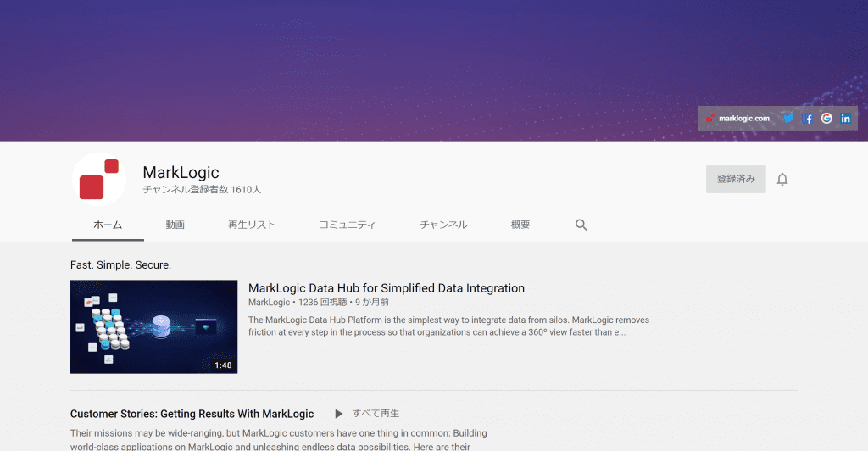868x451 pixels.
Task: Open the LinkedIn link in channel banner
Action: click(845, 118)
